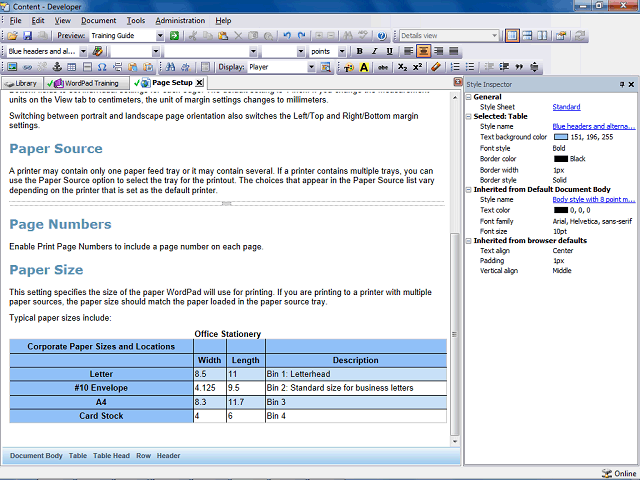The height and width of the screenshot is (480, 640).
Task: Click the Standard style sheet link
Action: click(x=566, y=107)
